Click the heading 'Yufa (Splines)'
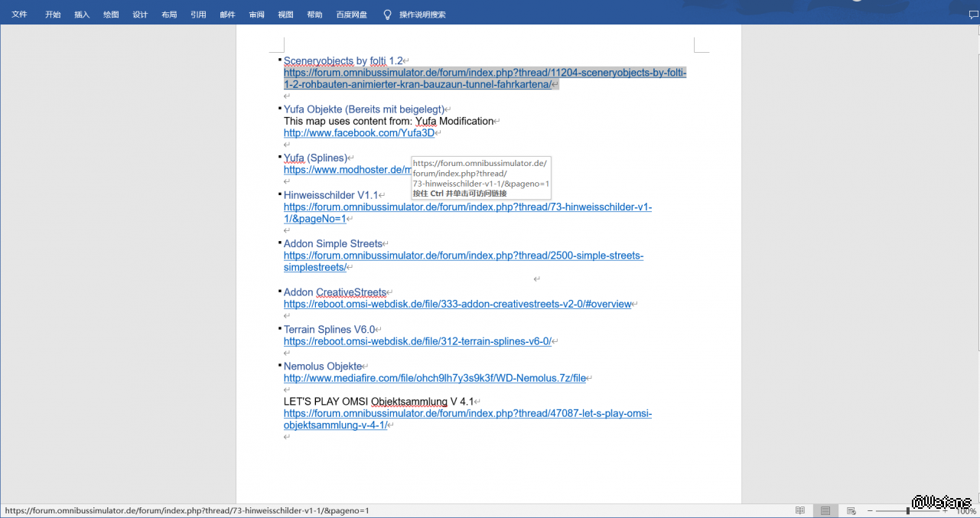Image resolution: width=980 pixels, height=518 pixels. tap(315, 158)
